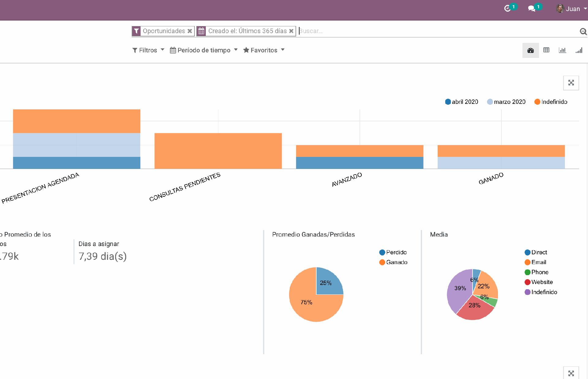Image resolution: width=588 pixels, height=379 pixels.
Task: Open the Favoritos dropdown
Action: (264, 50)
